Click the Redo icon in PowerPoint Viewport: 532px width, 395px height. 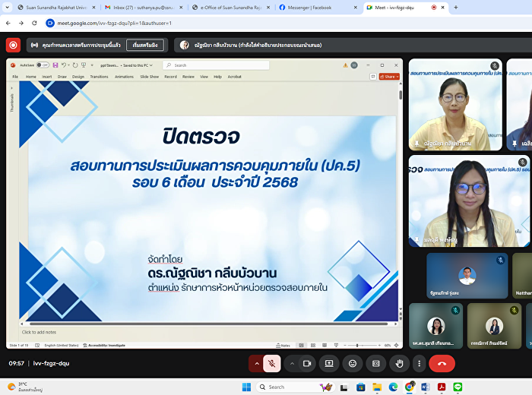pos(75,65)
